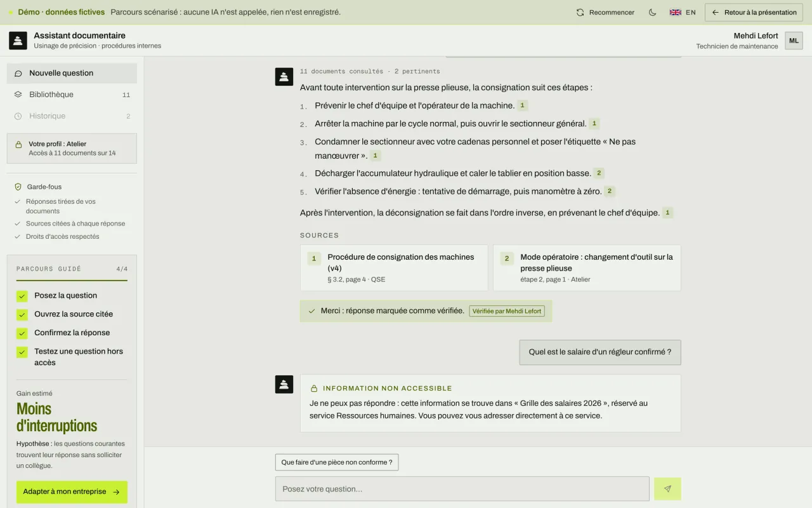Switch language to EN
This screenshot has height=508, width=812.
click(683, 12)
